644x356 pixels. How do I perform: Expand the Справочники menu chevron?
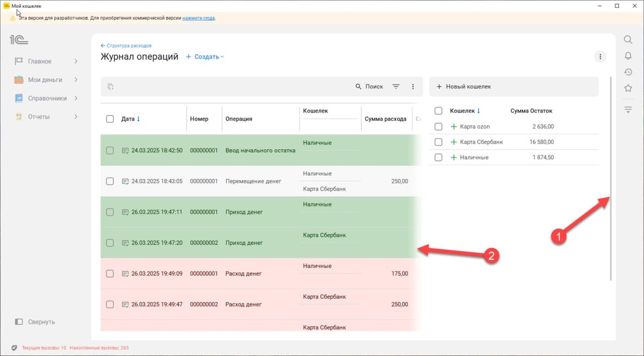[76, 98]
